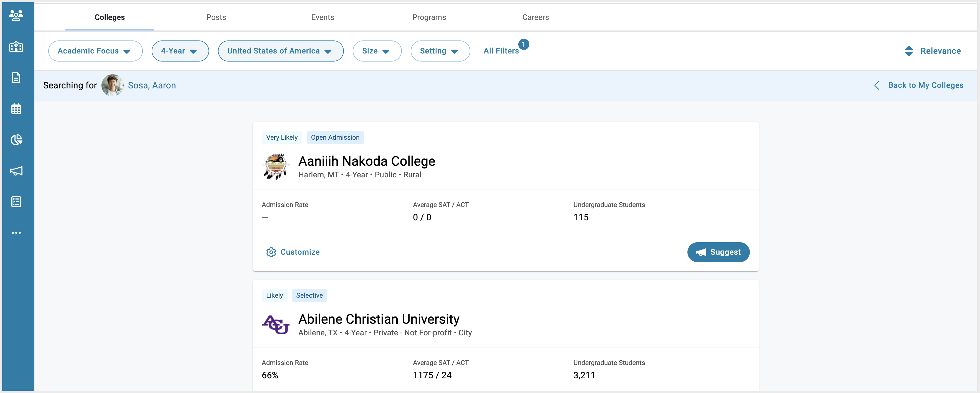The width and height of the screenshot is (980, 393).
Task: Click the calendar icon in sidebar
Action: 17,108
